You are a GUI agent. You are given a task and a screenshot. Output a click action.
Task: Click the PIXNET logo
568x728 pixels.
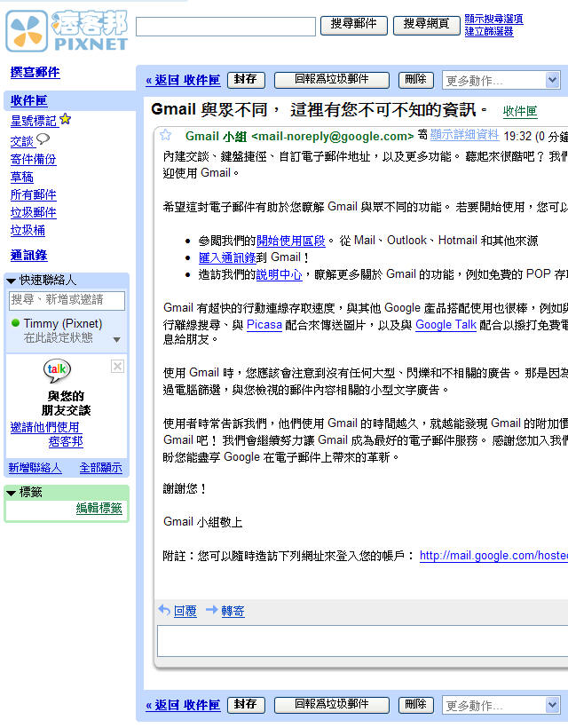click(67, 31)
